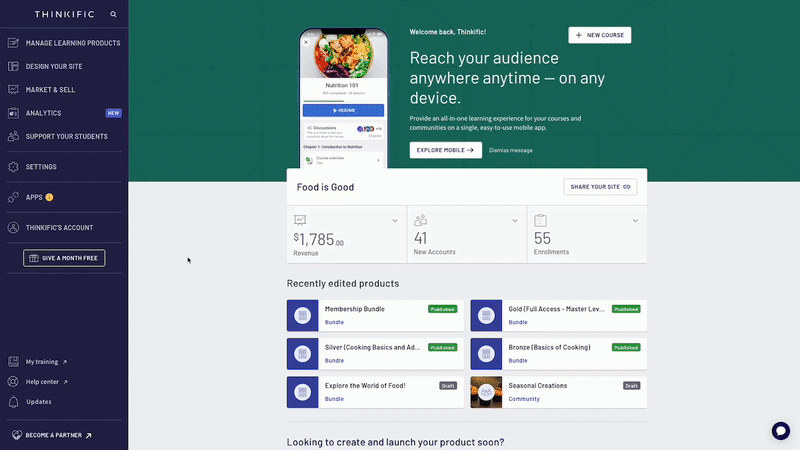Click the Gold Full Access bundle icon
Image resolution: width=800 pixels, height=450 pixels.
[486, 315]
